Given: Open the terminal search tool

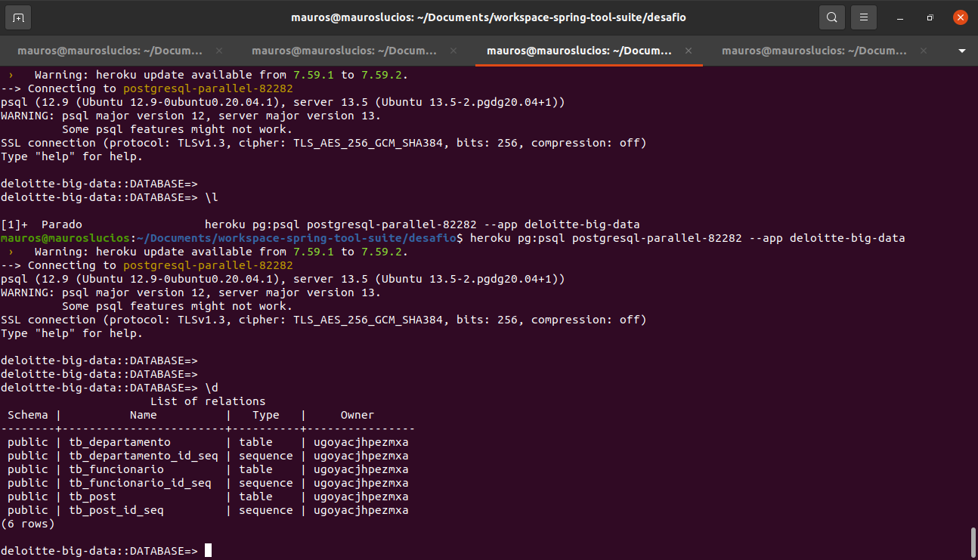Looking at the screenshot, I should coord(831,17).
